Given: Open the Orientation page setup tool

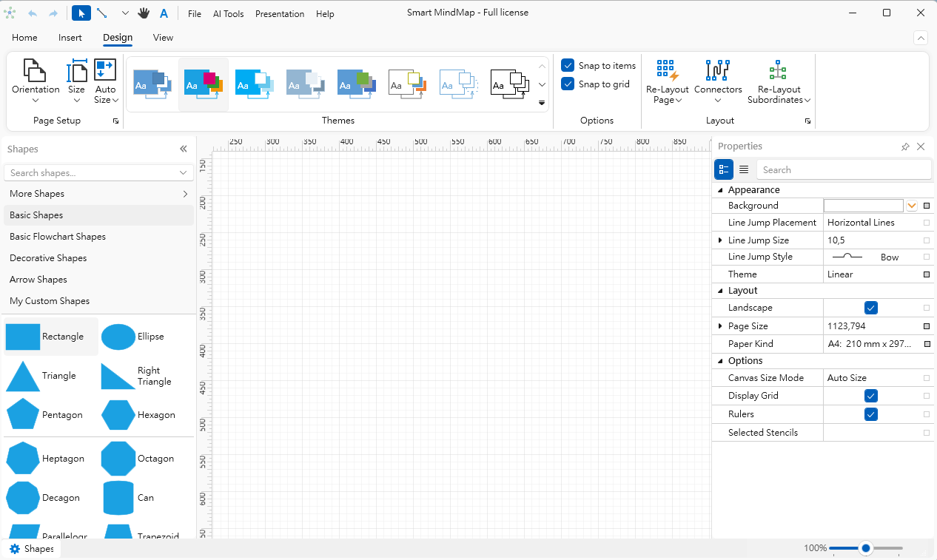Looking at the screenshot, I should tap(36, 81).
